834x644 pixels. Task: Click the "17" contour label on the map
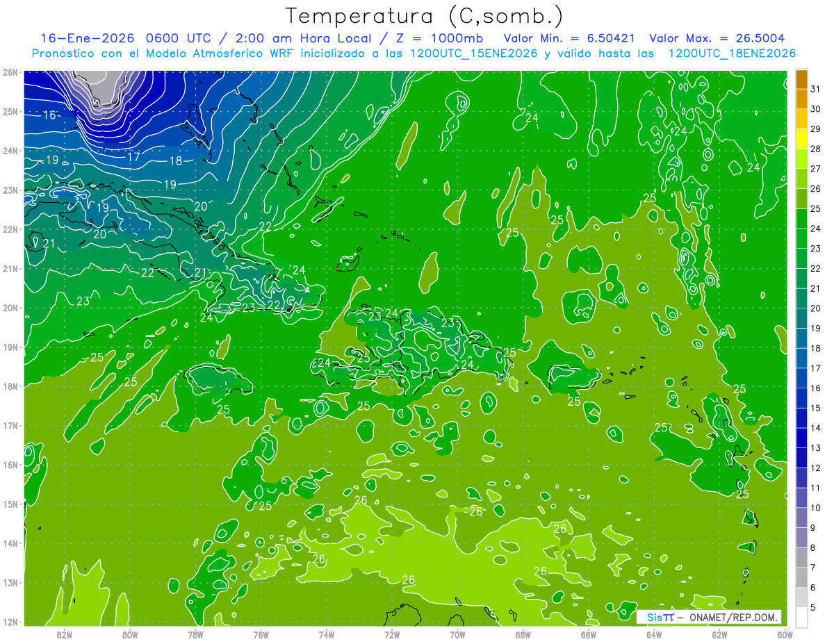[x=134, y=157]
